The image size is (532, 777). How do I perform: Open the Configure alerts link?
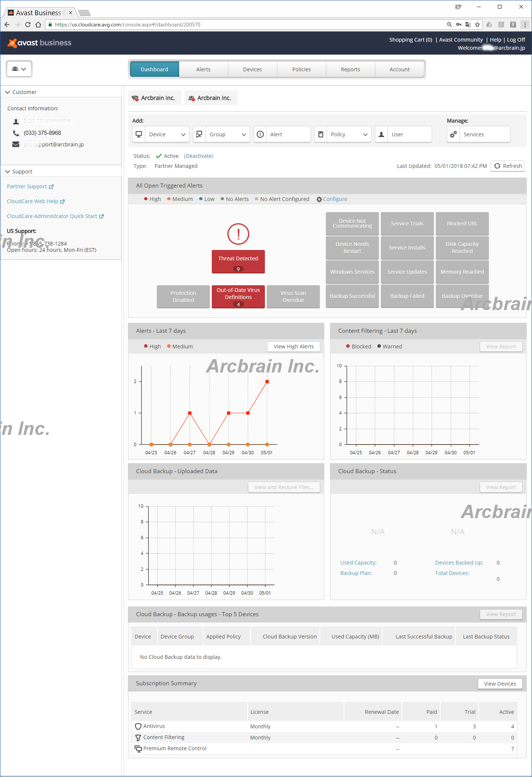pos(335,199)
